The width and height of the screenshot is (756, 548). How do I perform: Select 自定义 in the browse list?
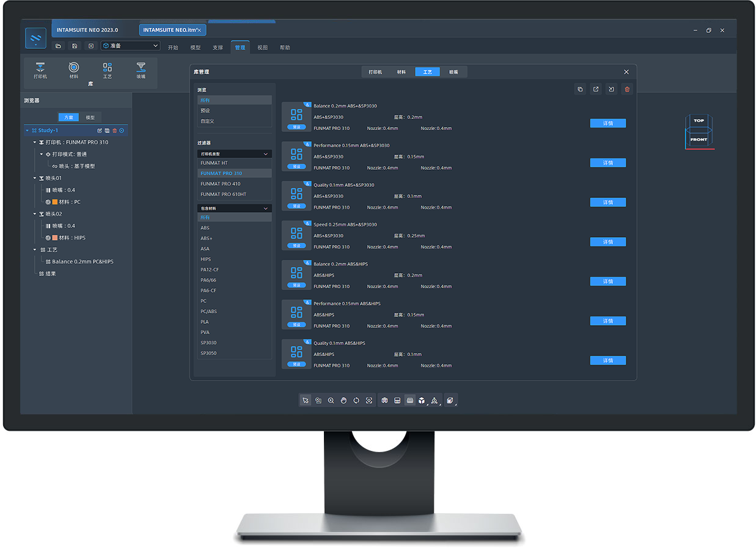pos(234,121)
